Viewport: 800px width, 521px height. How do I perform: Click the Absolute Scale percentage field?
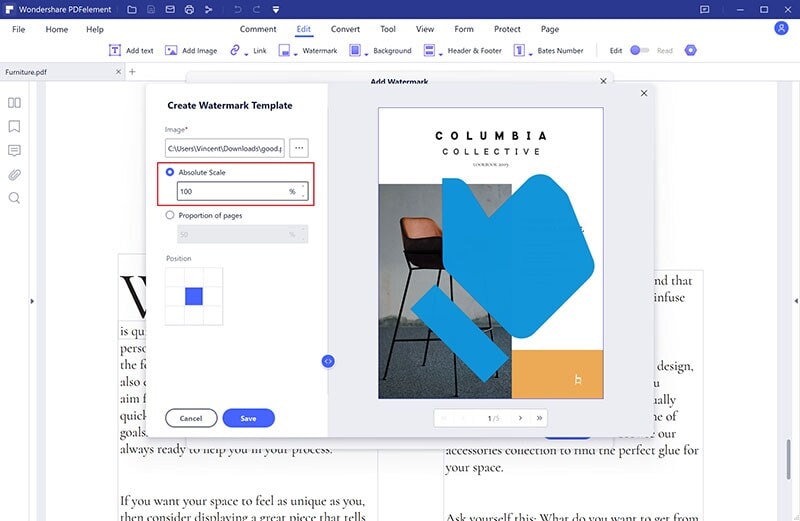[242, 191]
